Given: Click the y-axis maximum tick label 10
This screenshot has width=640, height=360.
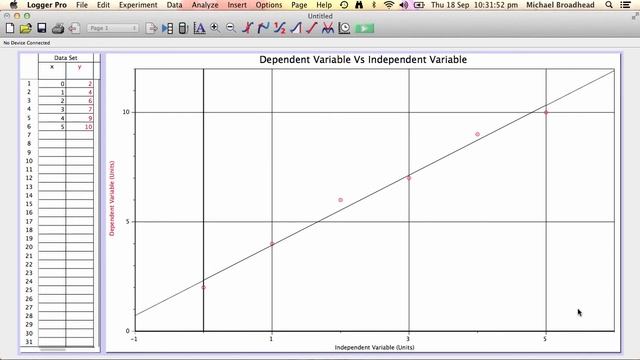Looking at the screenshot, I should pos(126,112).
